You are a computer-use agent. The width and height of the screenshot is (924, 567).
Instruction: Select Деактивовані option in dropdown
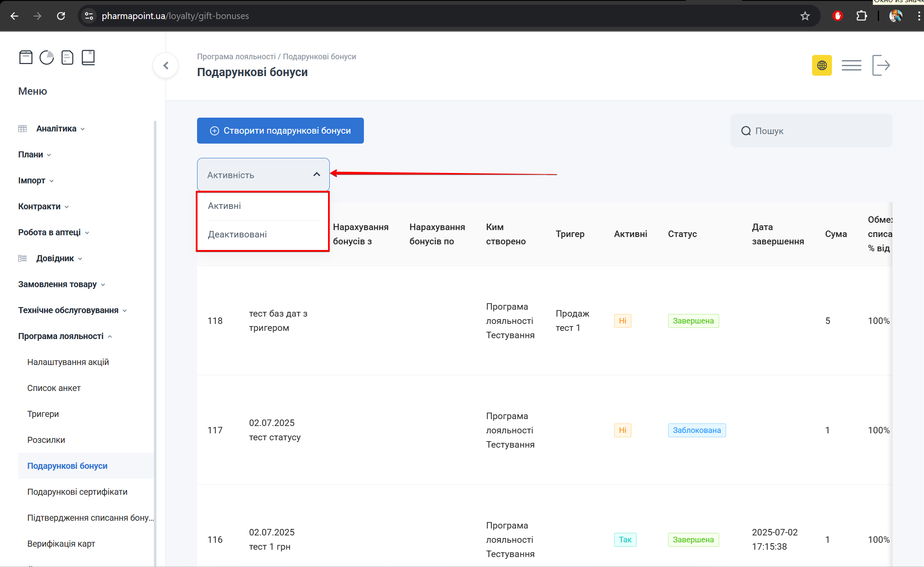coord(237,234)
